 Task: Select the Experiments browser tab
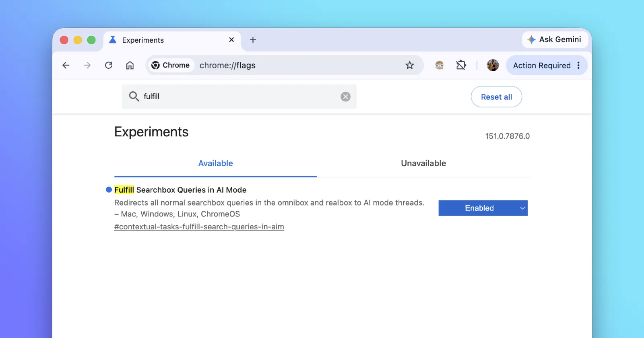172,40
